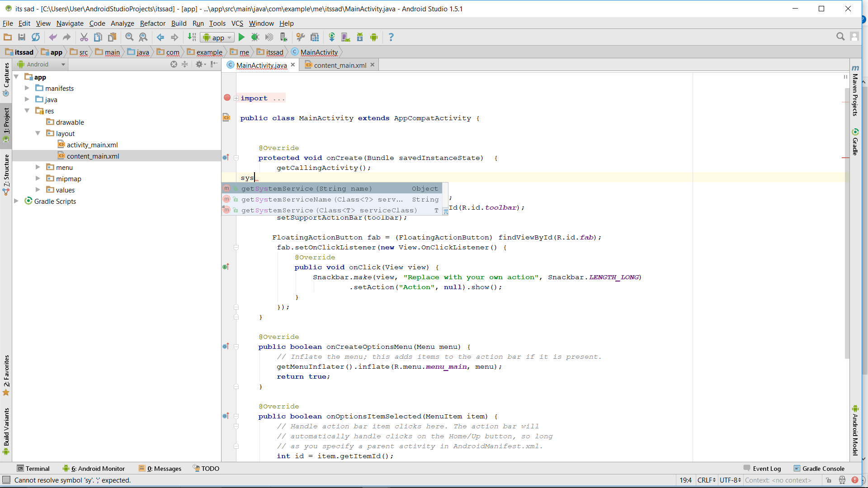Toggle the breakpoint on the import line

coord(227,98)
